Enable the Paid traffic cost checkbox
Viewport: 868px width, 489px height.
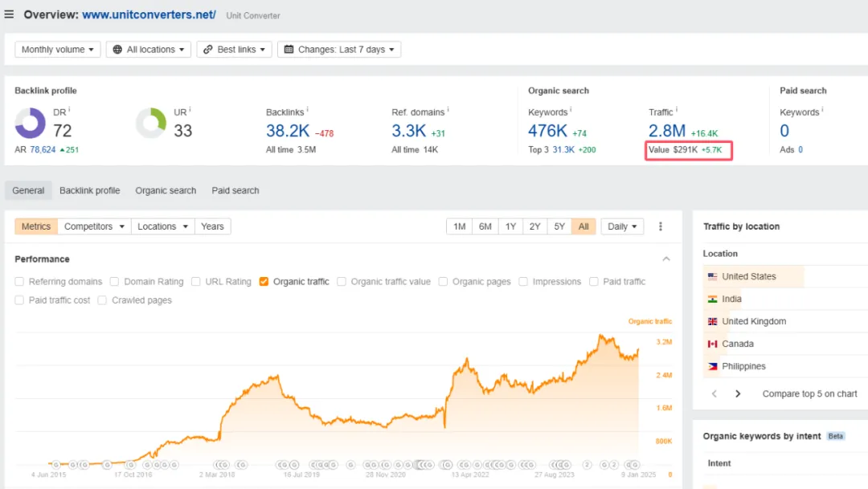pos(19,300)
